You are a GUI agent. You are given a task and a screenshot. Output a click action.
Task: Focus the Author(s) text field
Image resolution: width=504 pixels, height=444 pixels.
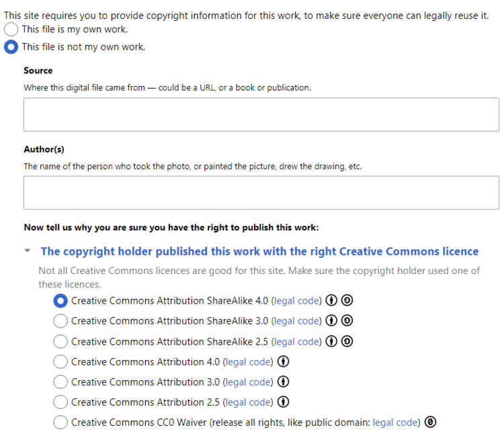261,193
